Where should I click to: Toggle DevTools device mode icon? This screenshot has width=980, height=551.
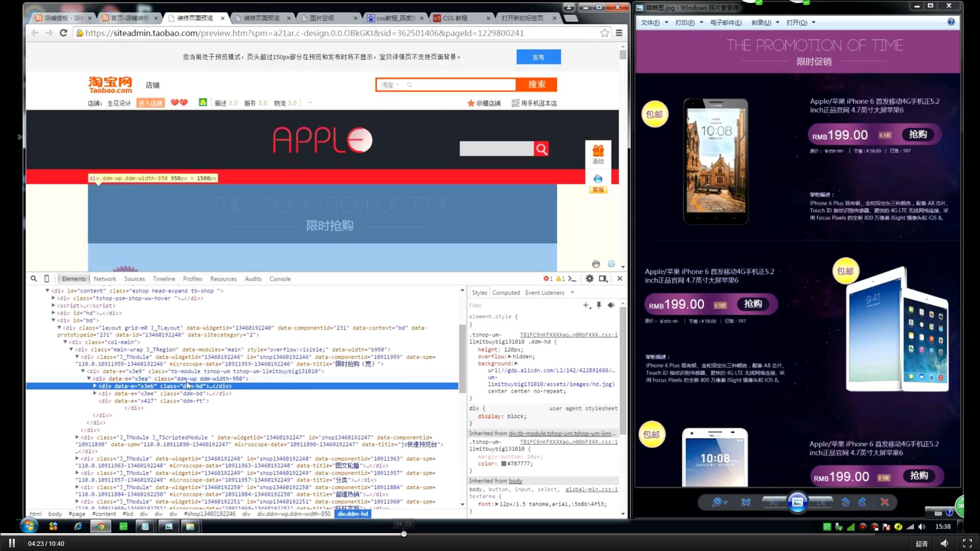[x=46, y=279]
